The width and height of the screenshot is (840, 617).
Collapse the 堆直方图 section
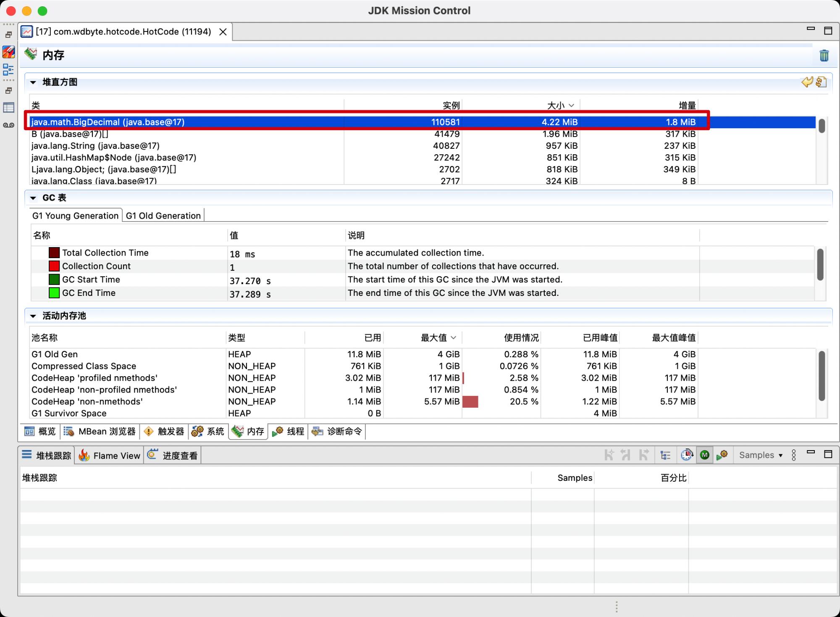[x=33, y=82]
